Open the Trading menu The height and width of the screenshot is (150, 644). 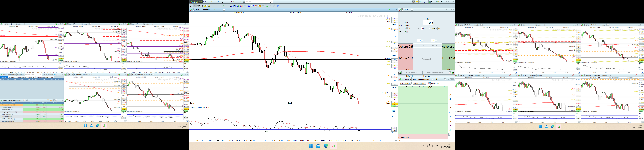pos(220,2)
